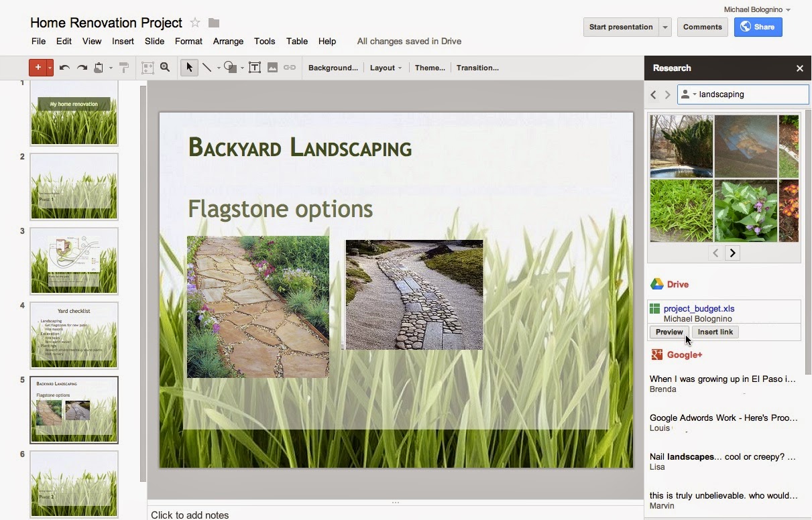This screenshot has height=520, width=812.
Task: Click the insert image icon
Action: click(272, 68)
